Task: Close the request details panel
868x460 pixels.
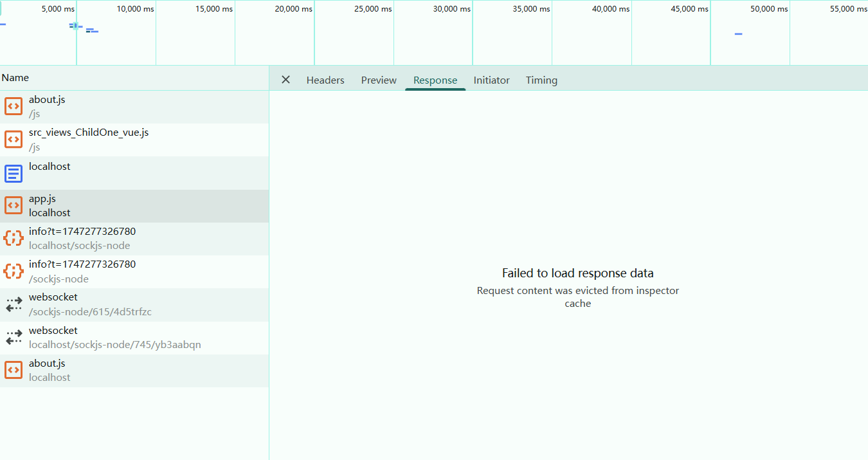Action: click(x=286, y=80)
